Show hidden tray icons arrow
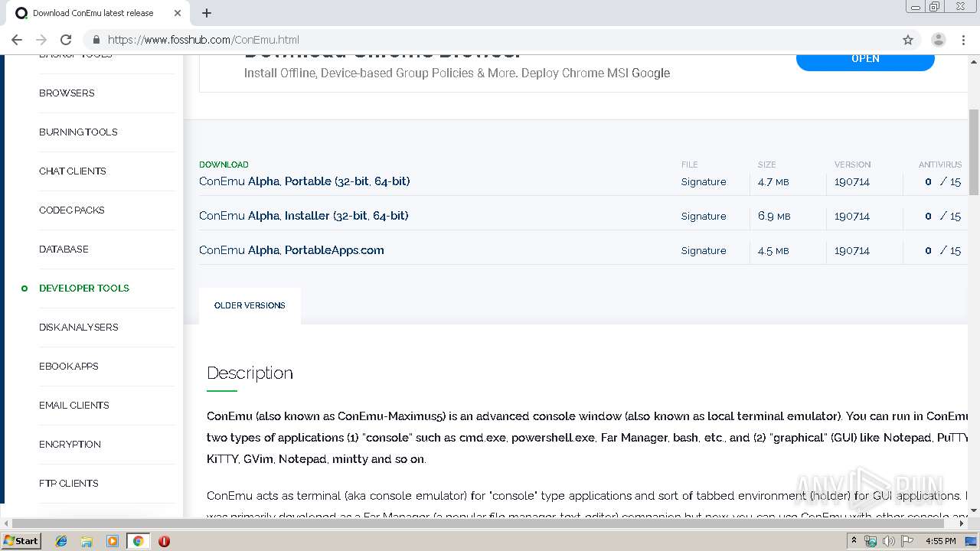This screenshot has width=980, height=551. (854, 541)
